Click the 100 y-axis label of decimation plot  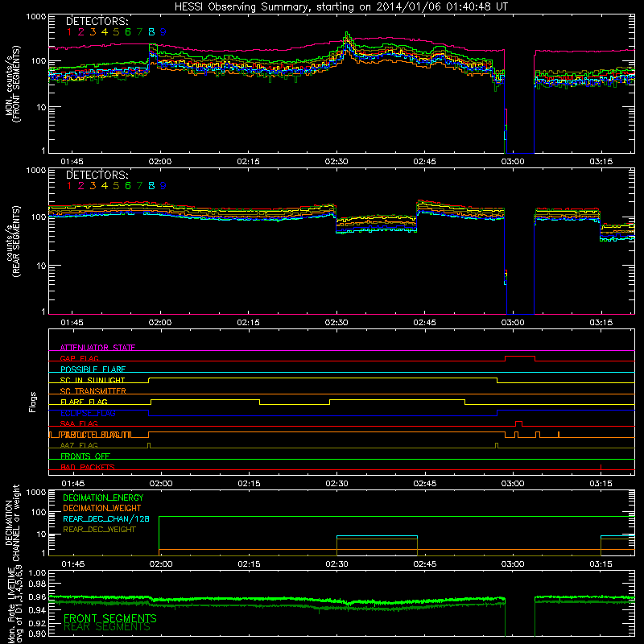point(39,512)
